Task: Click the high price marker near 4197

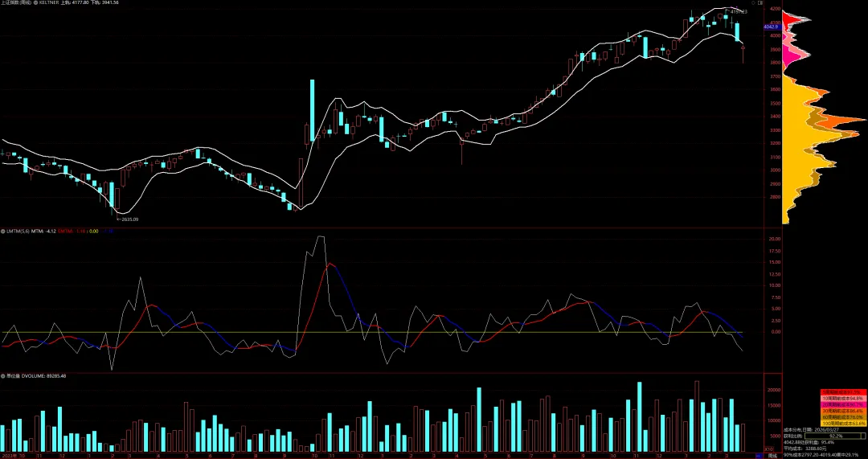Action: click(x=738, y=11)
